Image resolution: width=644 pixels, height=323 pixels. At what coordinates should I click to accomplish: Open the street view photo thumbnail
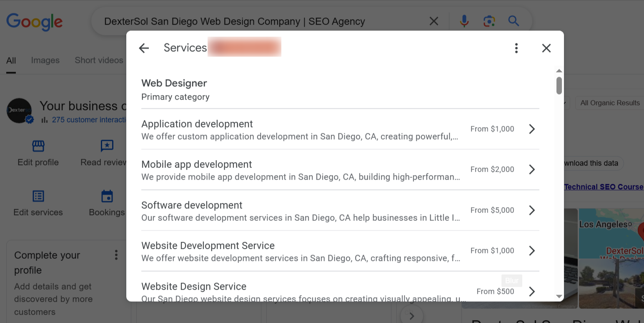click(611, 283)
